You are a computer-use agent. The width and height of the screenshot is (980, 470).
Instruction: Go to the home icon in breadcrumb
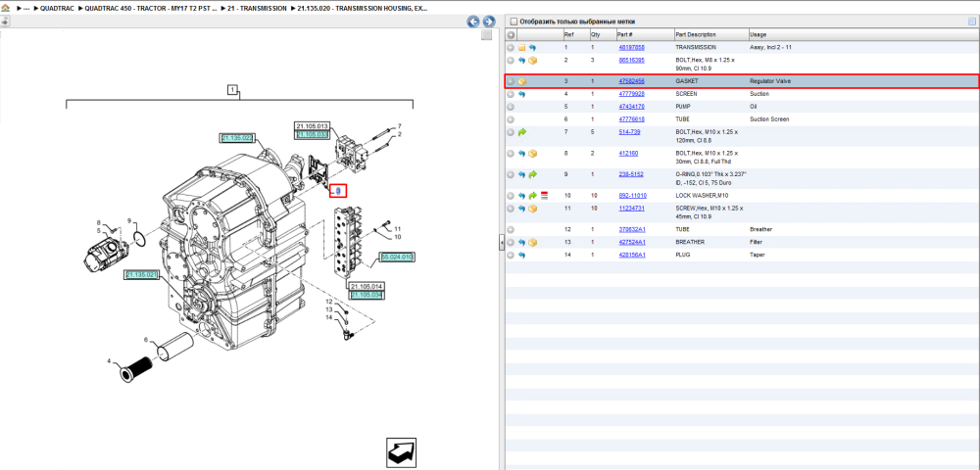point(5,10)
